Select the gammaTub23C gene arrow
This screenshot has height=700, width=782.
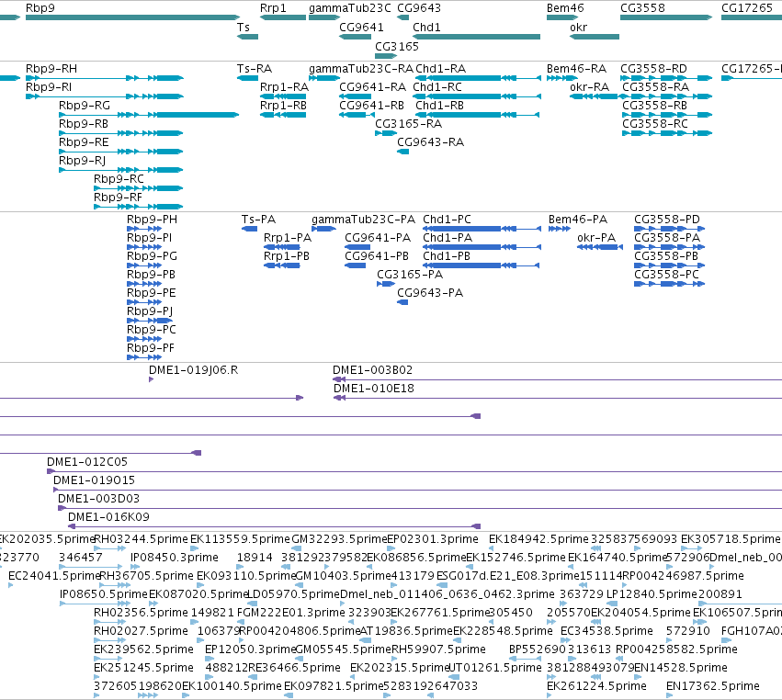tap(324, 17)
